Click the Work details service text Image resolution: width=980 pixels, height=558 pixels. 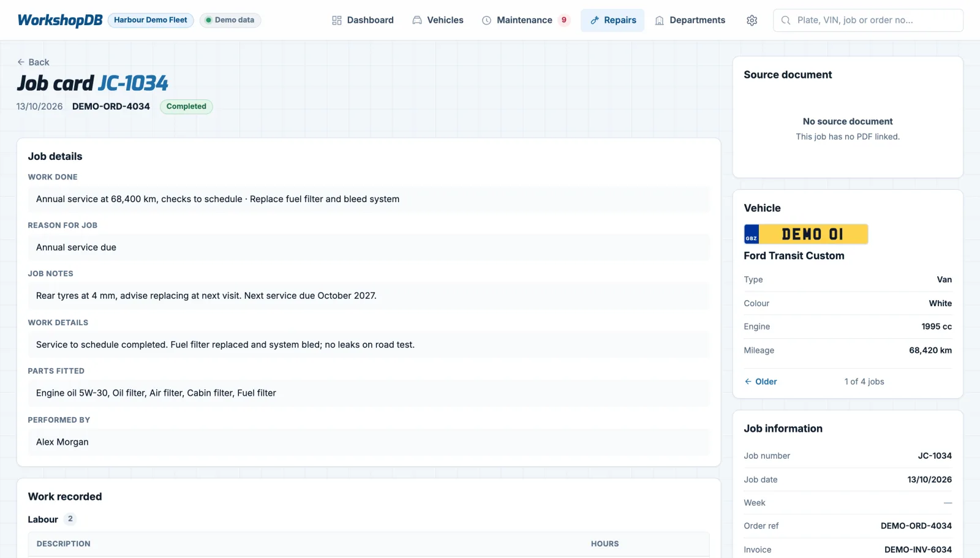pyautogui.click(x=225, y=345)
